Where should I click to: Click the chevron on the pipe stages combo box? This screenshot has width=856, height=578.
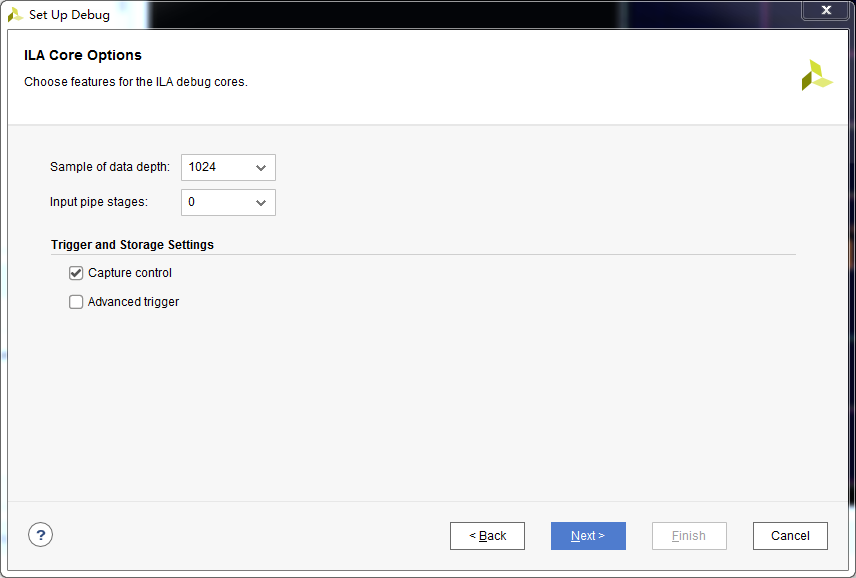click(261, 202)
